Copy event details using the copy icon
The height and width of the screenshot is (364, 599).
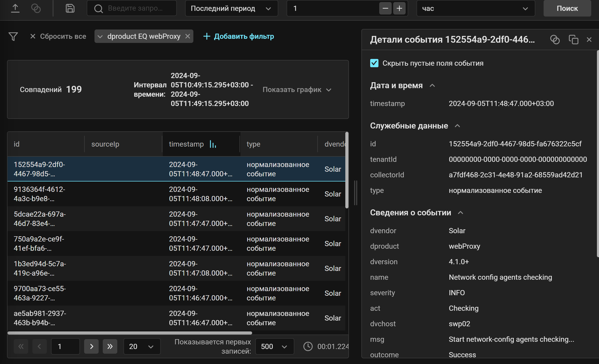tap(573, 39)
